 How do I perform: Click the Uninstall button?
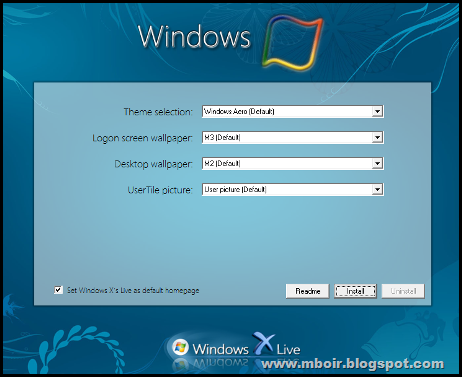pos(403,291)
